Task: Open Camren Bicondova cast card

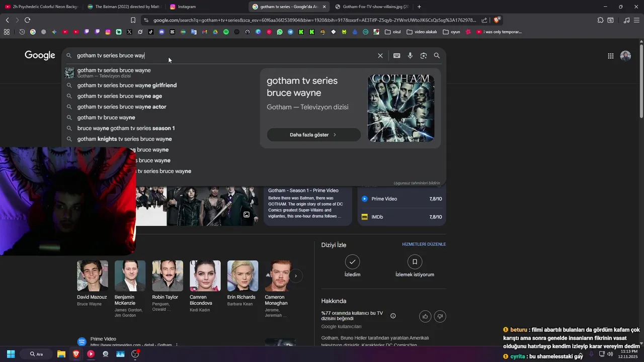Action: pos(205,286)
